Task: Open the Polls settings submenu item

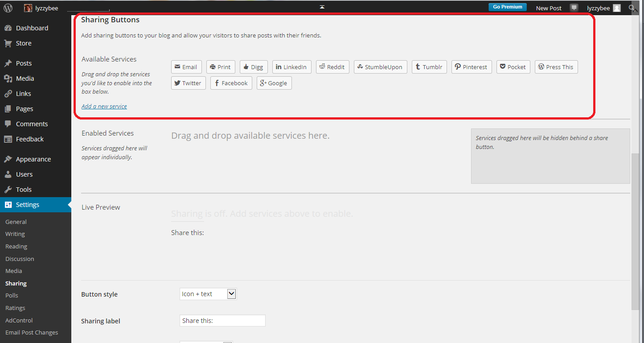Action: pyautogui.click(x=12, y=295)
